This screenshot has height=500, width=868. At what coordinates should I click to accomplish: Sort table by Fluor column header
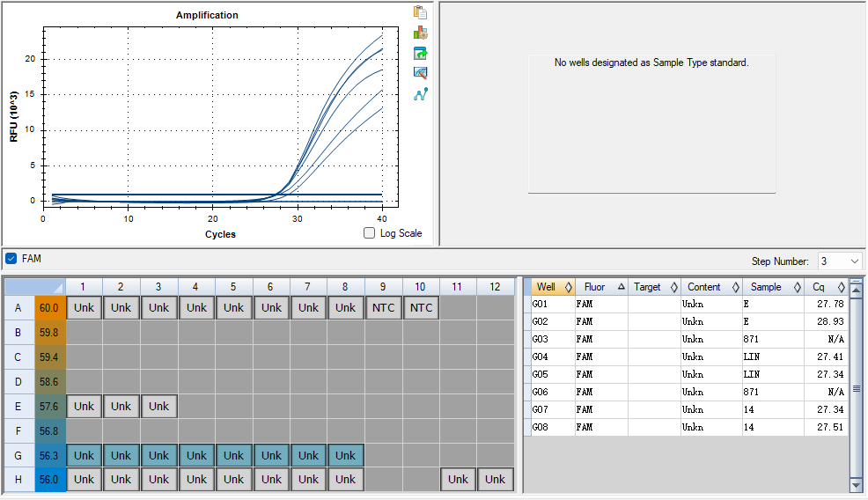coord(601,287)
